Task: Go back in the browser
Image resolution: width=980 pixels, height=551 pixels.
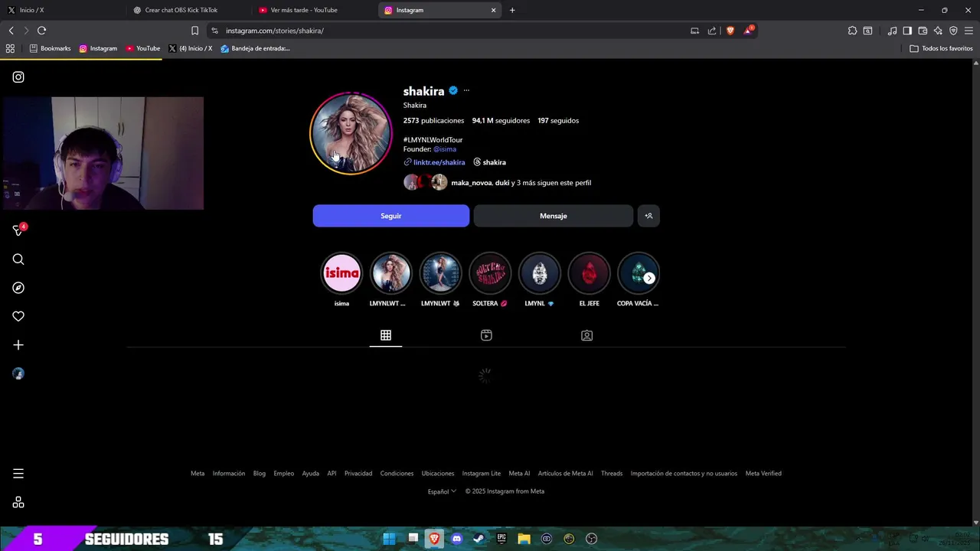Action: [11, 31]
